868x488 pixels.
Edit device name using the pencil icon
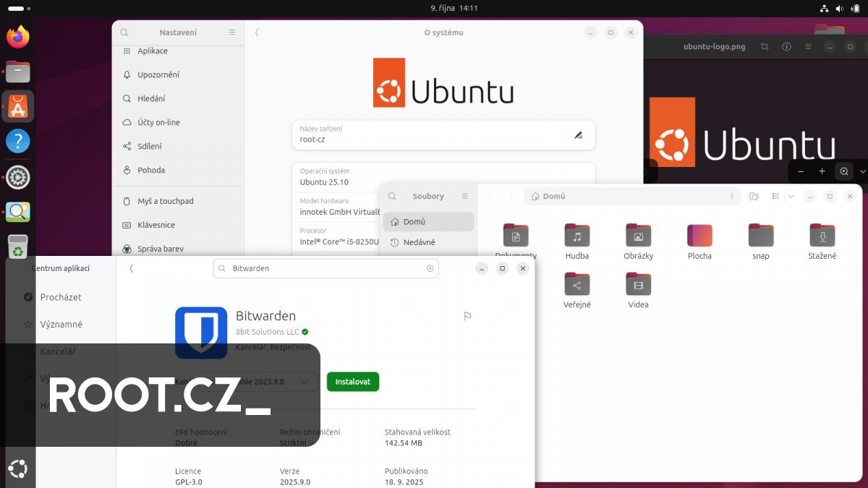[x=578, y=134]
